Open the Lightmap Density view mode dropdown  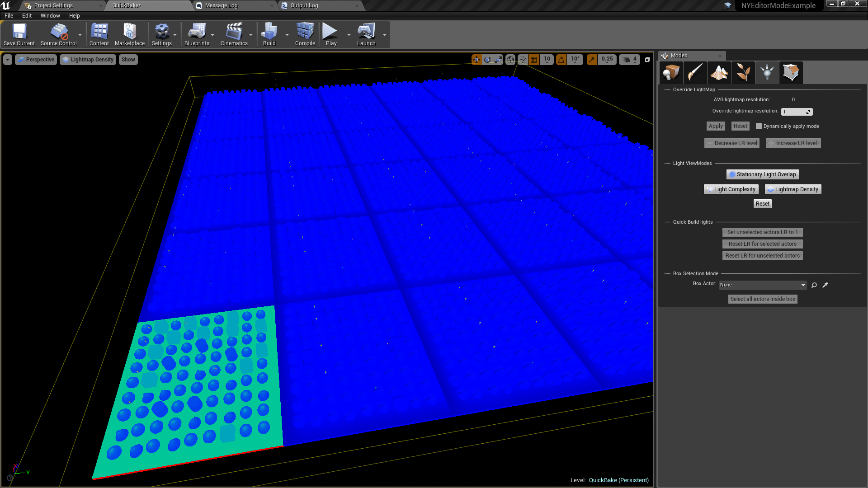click(88, 59)
